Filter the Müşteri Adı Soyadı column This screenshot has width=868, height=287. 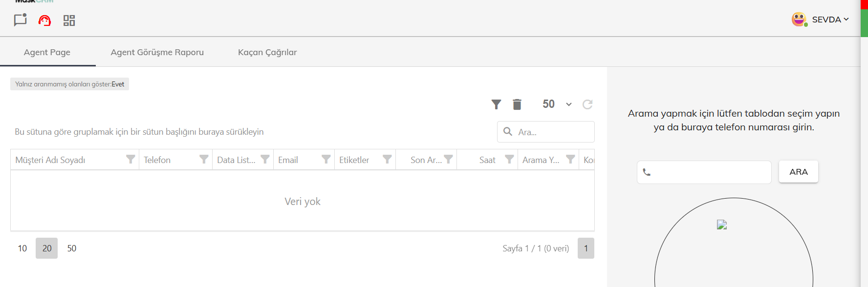click(x=130, y=160)
